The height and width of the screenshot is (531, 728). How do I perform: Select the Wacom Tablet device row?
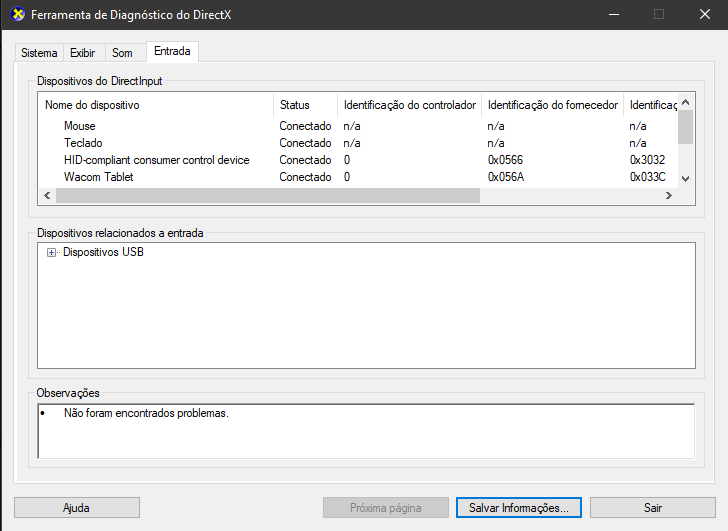358,177
